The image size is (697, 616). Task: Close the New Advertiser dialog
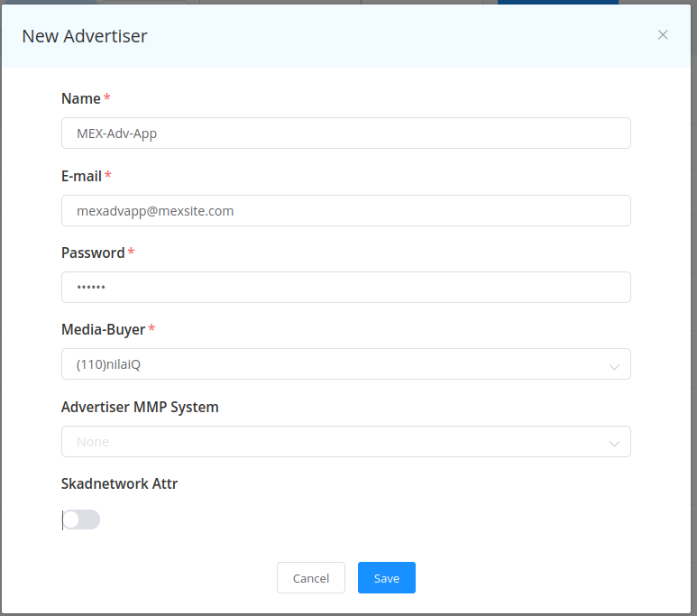click(x=663, y=35)
